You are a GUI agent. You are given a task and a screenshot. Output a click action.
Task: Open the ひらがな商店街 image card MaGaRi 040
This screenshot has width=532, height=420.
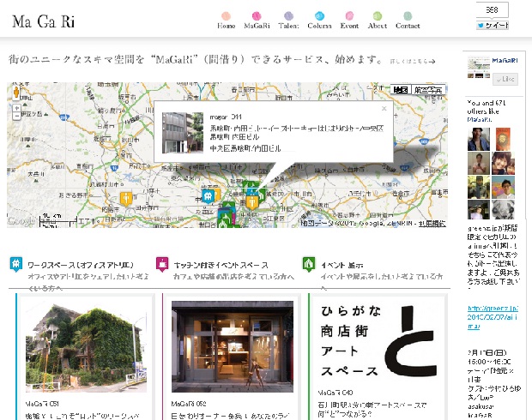[x=378, y=341]
